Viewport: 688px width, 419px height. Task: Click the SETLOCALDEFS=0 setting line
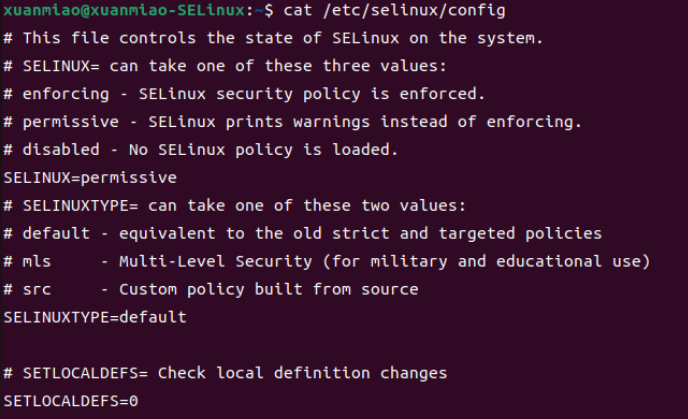click(x=70, y=401)
